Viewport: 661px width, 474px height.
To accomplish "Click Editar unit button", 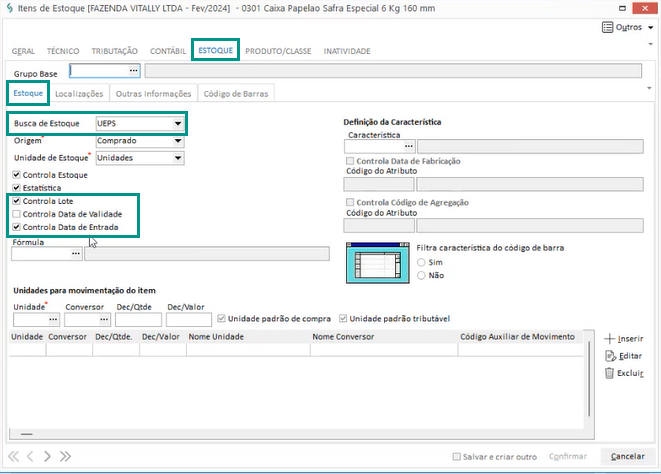I will (x=624, y=356).
